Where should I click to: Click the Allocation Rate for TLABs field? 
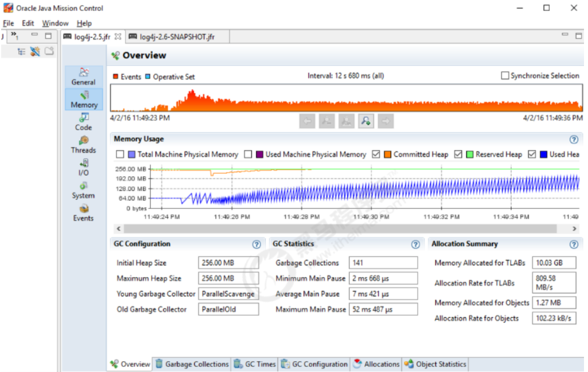click(554, 283)
